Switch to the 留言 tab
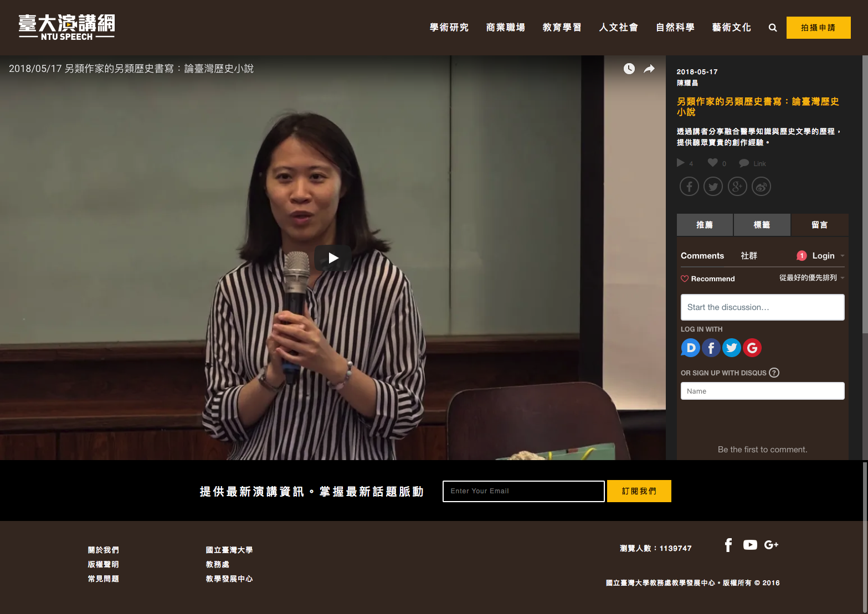 [820, 225]
